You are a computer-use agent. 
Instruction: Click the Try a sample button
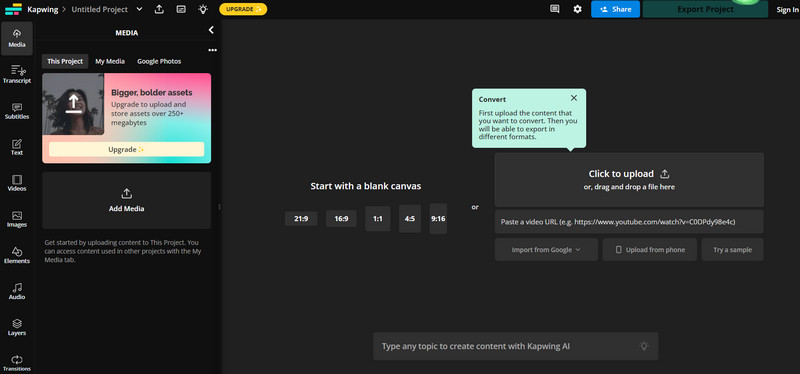pyautogui.click(x=732, y=250)
